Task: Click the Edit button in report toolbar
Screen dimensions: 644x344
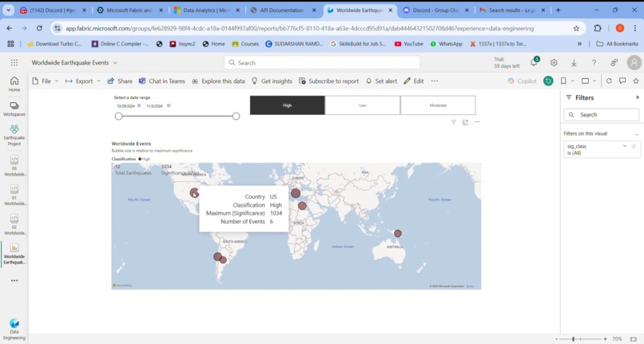Action: (x=414, y=81)
